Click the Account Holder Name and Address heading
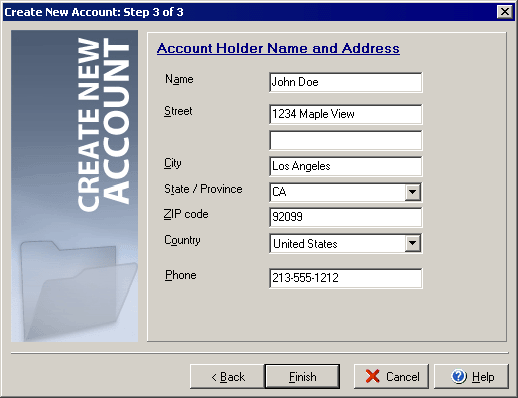Viewport: 518px width, 398px height. click(x=278, y=48)
